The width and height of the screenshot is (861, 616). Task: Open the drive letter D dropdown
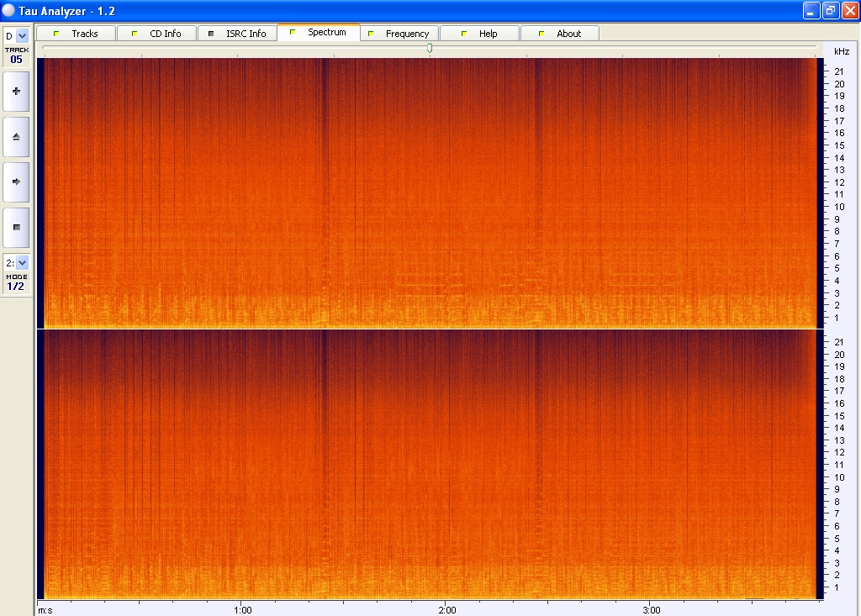point(22,36)
